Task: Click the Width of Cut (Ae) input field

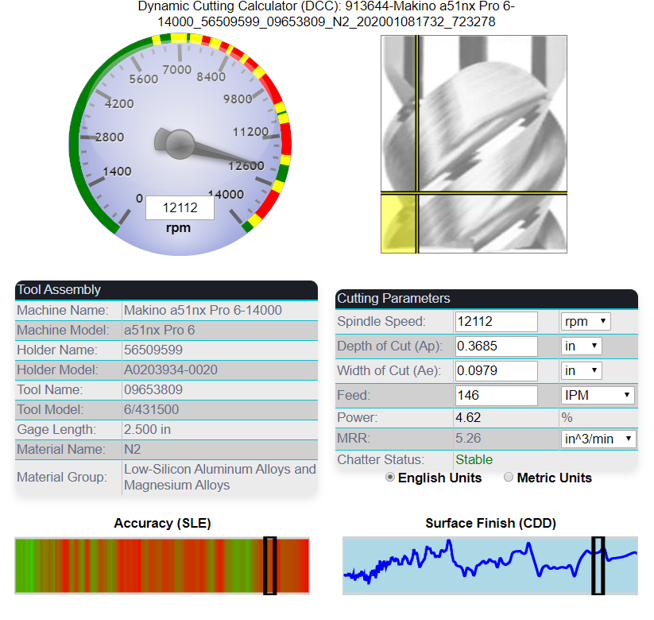Action: tap(496, 371)
